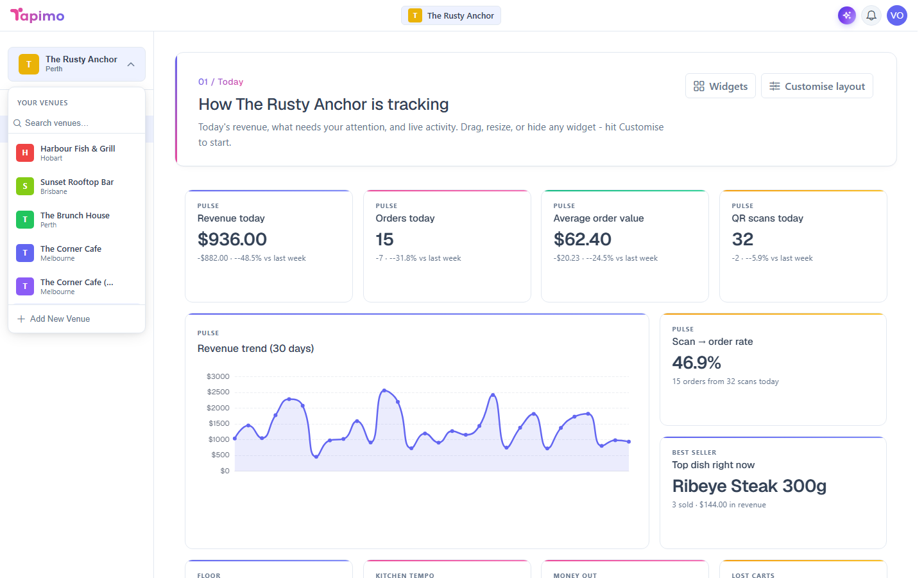
Task: Click the YOUR VENUES section label
Action: click(x=42, y=103)
